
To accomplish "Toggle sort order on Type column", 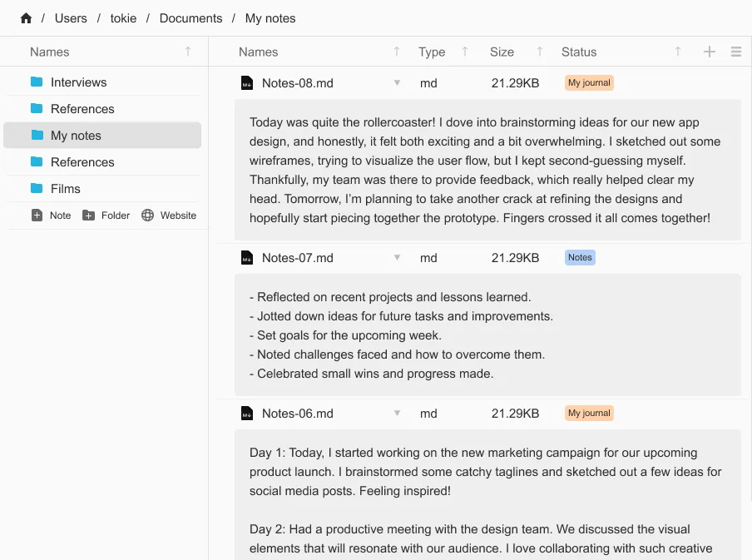I will pyautogui.click(x=464, y=52).
